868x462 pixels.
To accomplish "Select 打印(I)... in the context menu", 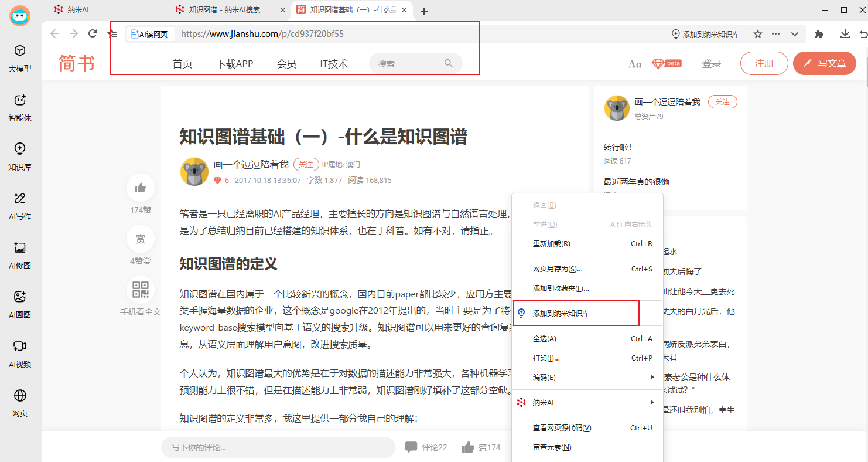I will (x=587, y=358).
